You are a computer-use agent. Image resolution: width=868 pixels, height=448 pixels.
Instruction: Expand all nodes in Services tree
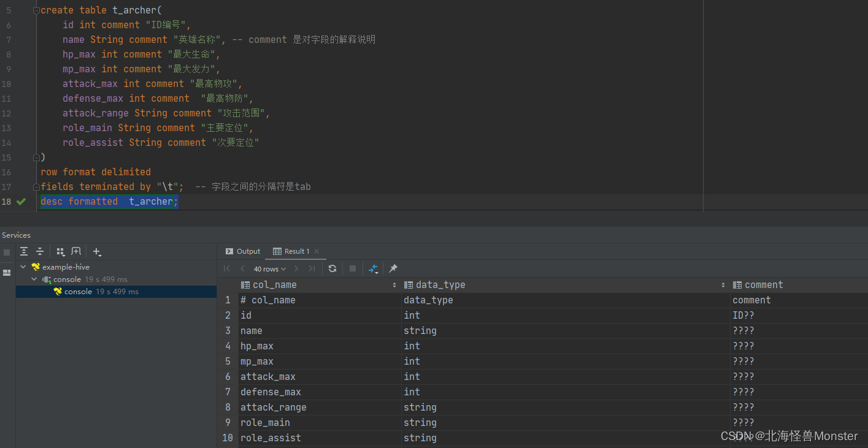24,251
